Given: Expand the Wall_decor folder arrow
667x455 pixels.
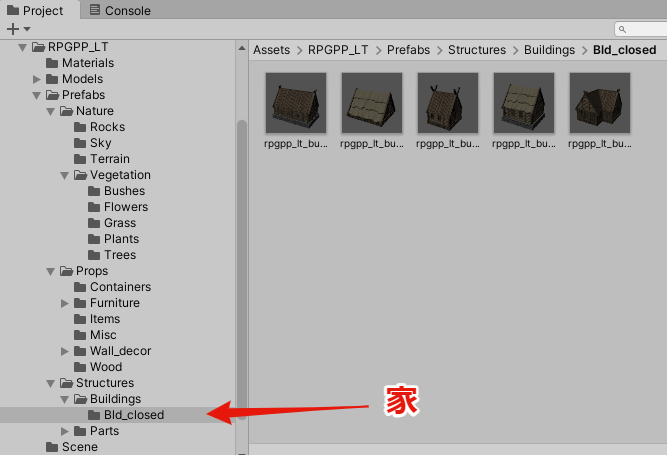Looking at the screenshot, I should pos(65,351).
